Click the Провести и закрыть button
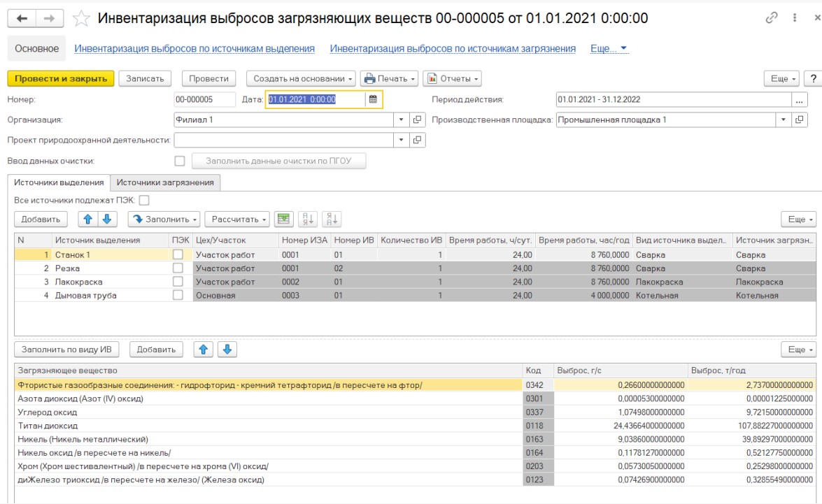 coord(61,78)
